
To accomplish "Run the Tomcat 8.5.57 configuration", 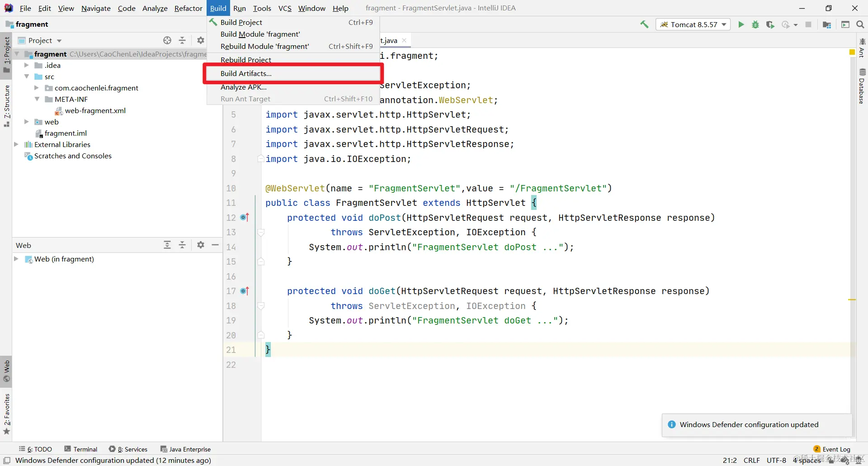I will pos(741,24).
